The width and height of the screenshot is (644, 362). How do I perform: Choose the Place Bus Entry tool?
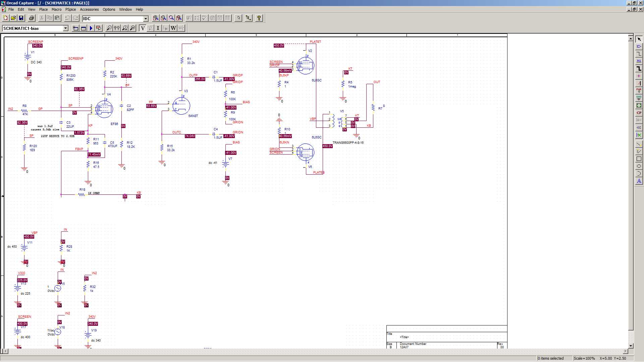coord(639,83)
